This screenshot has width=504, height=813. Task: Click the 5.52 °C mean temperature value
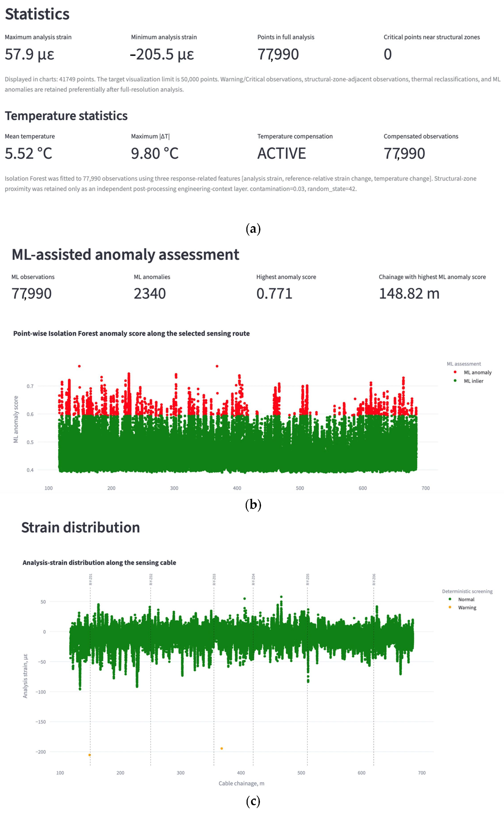click(29, 154)
